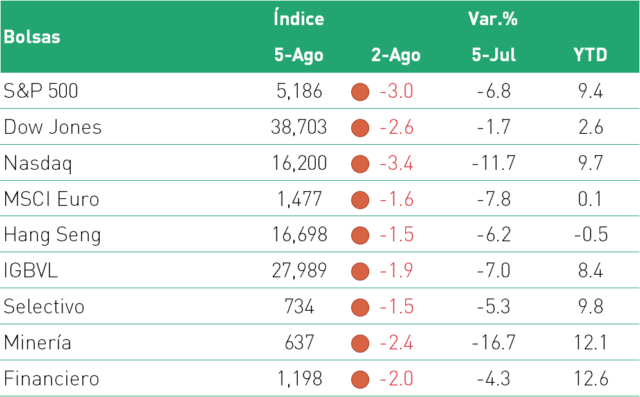The height and width of the screenshot is (397, 640).
Task: Select the Nasdaq index value 16,200
Action: pyautogui.click(x=300, y=163)
